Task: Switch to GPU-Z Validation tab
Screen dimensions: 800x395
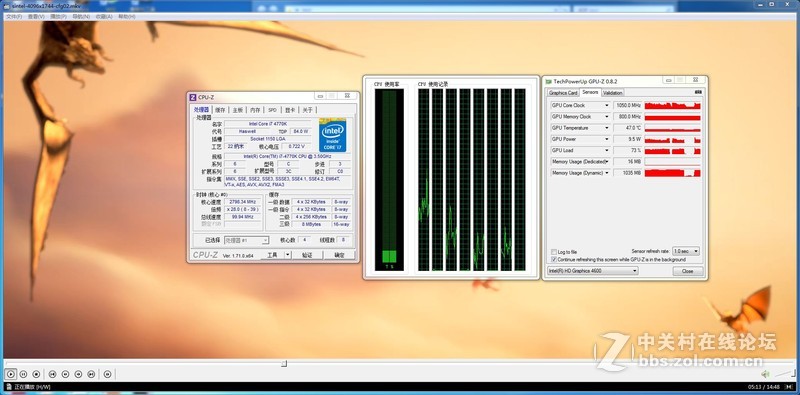Action: [612, 93]
